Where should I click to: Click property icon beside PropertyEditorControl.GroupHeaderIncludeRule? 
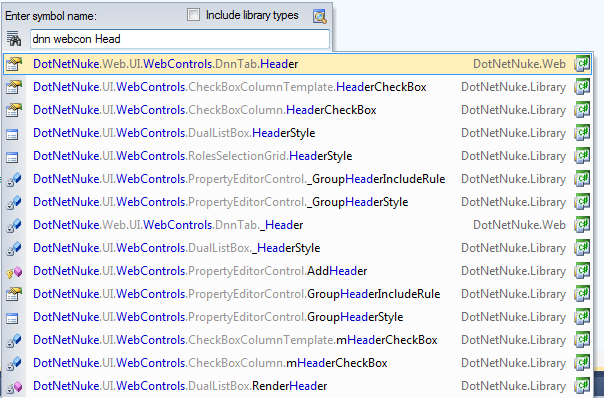[x=14, y=294]
